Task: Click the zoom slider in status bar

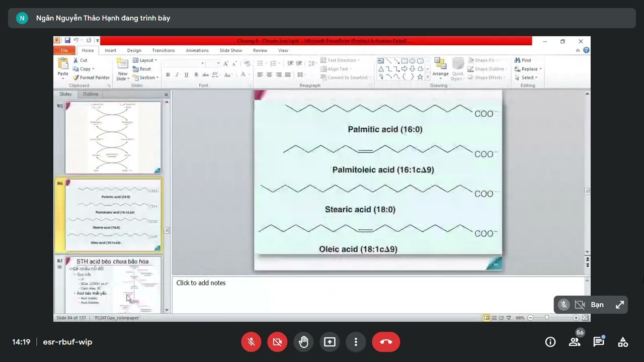Action: (547, 318)
